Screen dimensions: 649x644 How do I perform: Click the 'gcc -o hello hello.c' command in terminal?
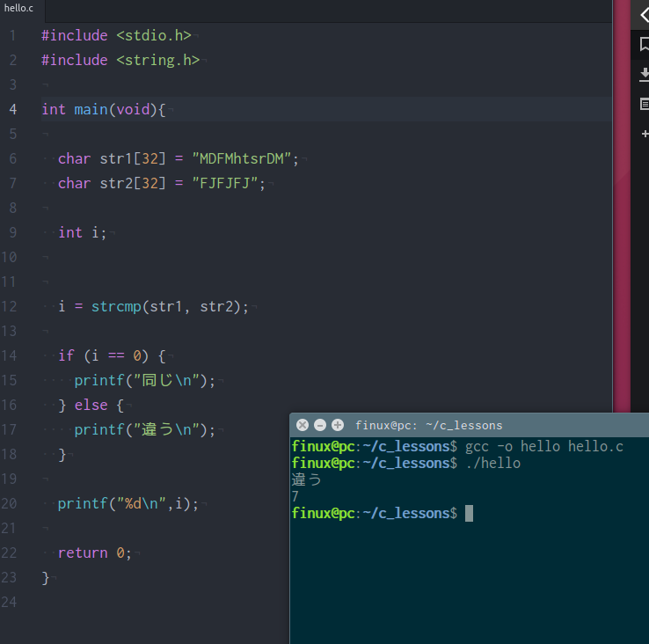click(544, 446)
